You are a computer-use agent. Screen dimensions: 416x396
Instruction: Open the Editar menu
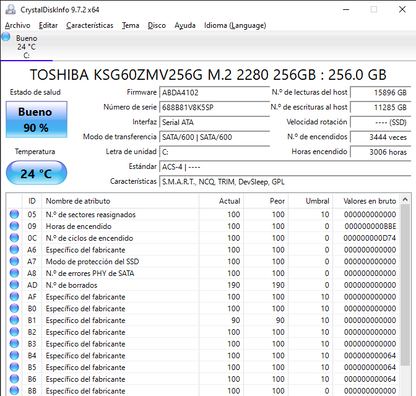48,25
